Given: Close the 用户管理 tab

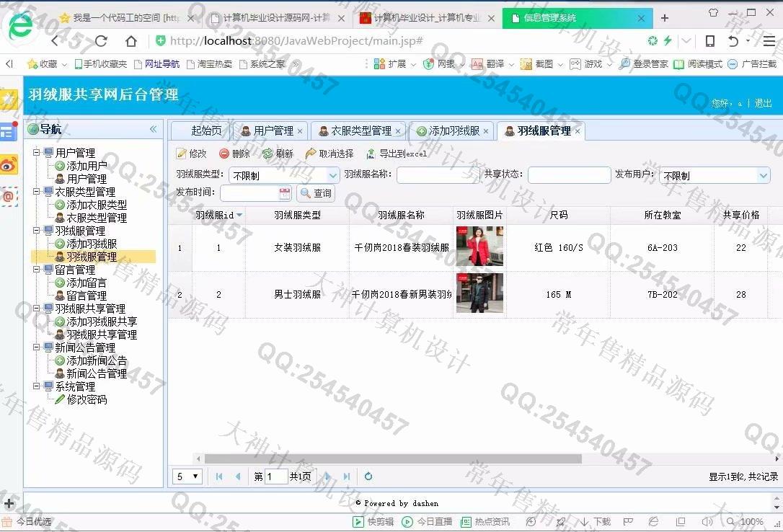Looking at the screenshot, I should (x=300, y=131).
